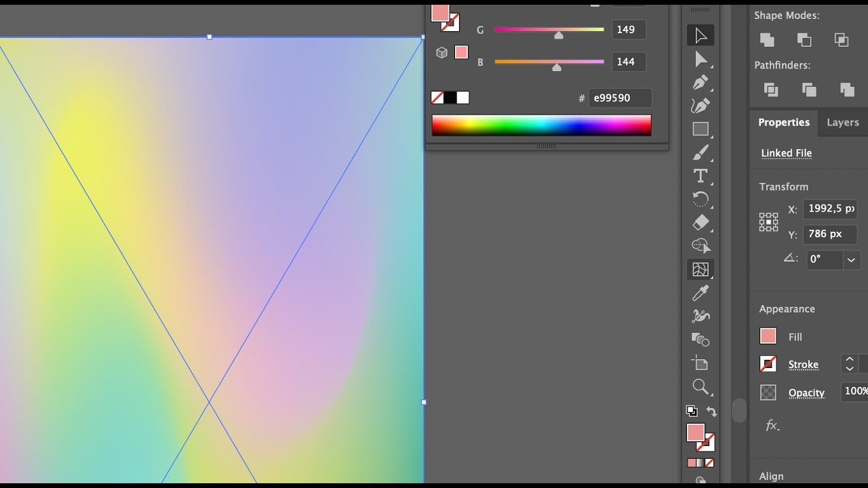Switch toolbar paint mode to Gradient

[701, 463]
